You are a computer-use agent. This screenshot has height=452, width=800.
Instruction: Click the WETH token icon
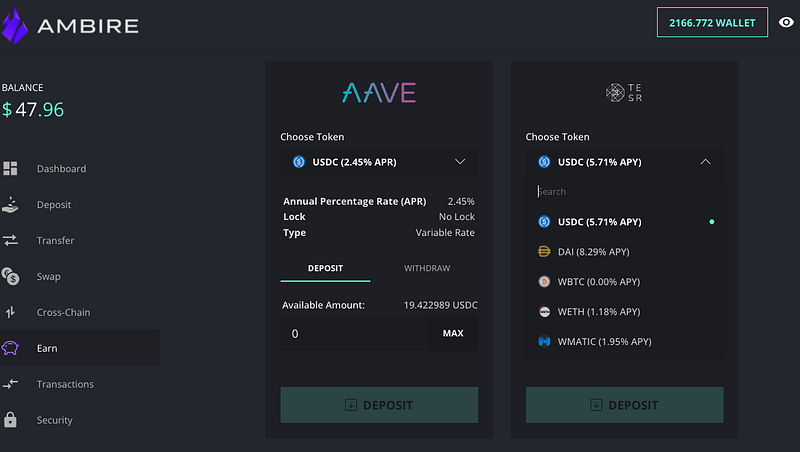tap(544, 312)
